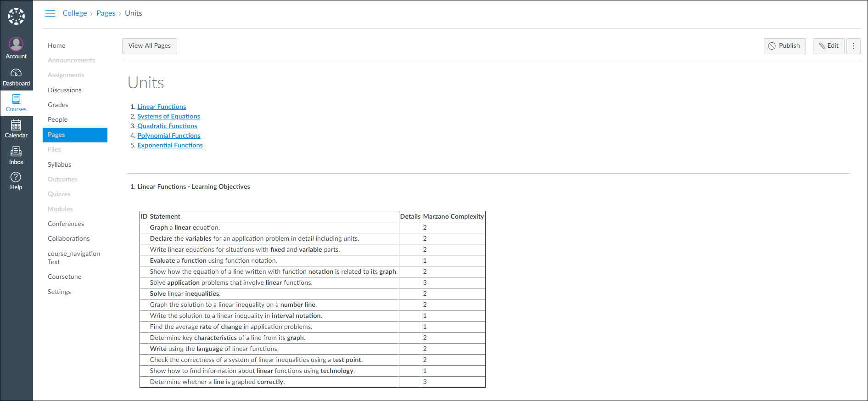
Task: Click the College breadcrumb link
Action: coord(75,13)
